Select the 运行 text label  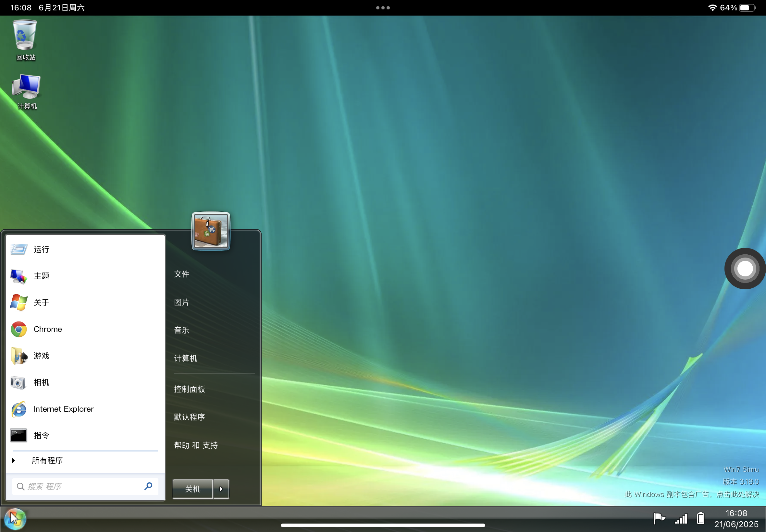41,249
